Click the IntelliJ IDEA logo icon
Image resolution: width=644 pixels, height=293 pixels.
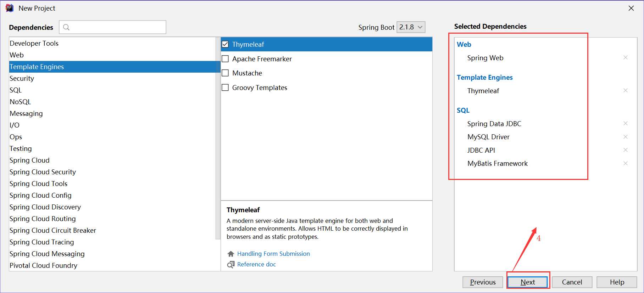10,8
